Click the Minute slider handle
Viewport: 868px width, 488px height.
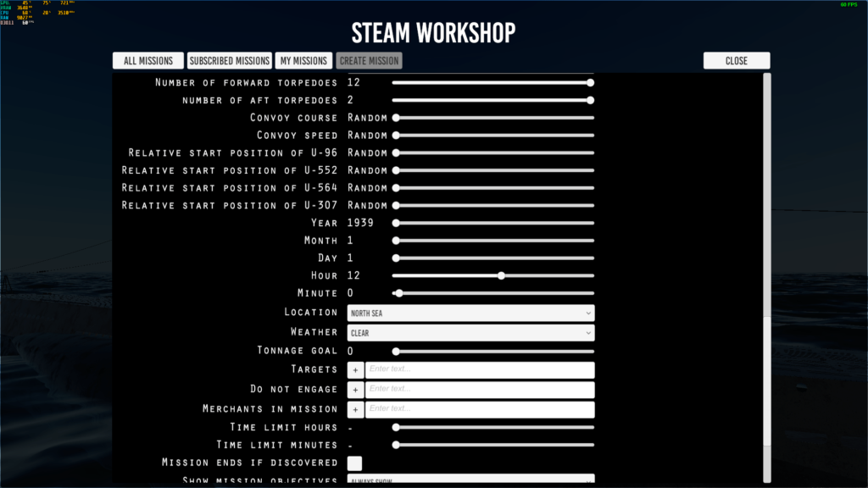pos(398,293)
